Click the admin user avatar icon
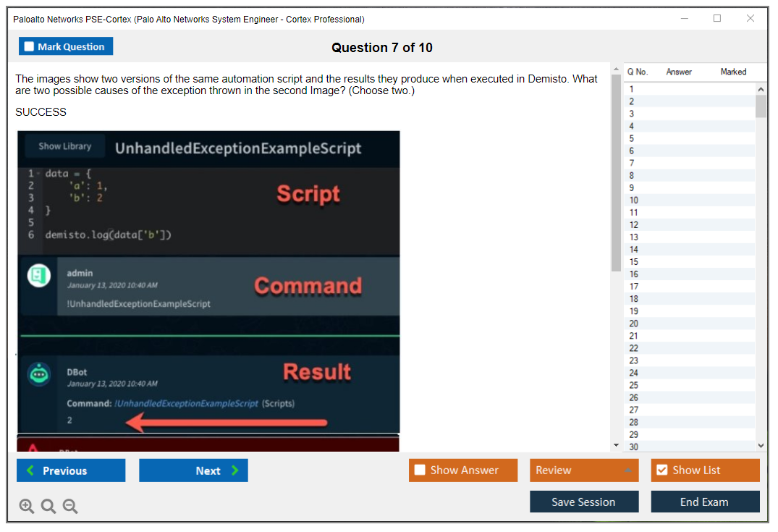 38,276
